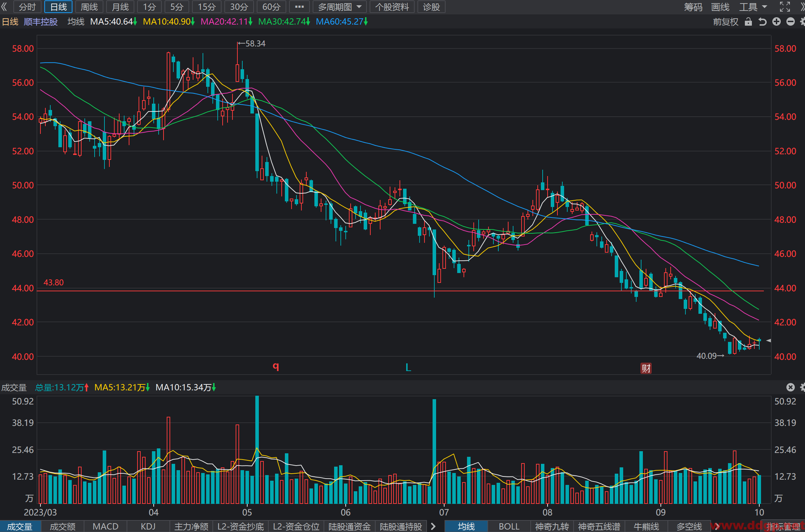Click MA30:42.74 indicator value
The height and width of the screenshot is (532, 805).
pyautogui.click(x=284, y=22)
